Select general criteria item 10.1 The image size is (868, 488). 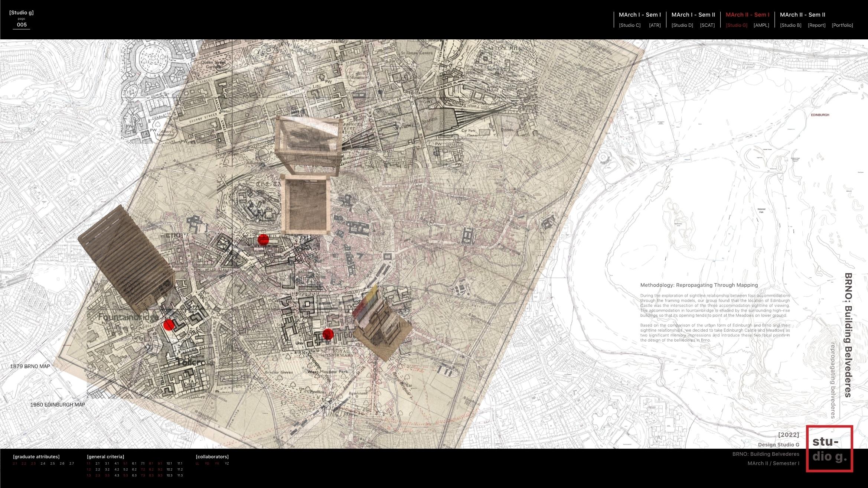pos(169,463)
